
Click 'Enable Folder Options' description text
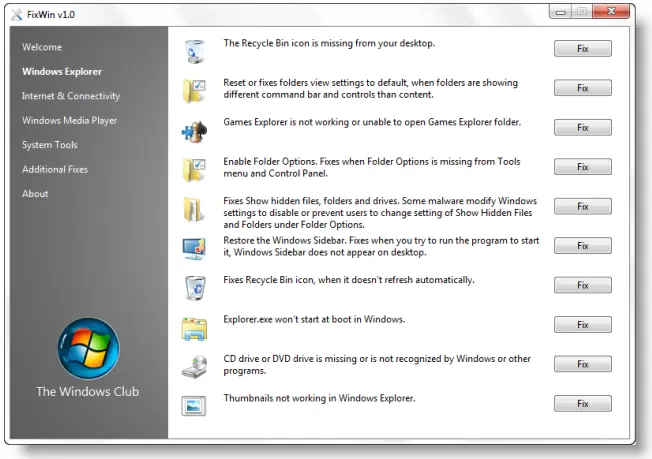372,168
